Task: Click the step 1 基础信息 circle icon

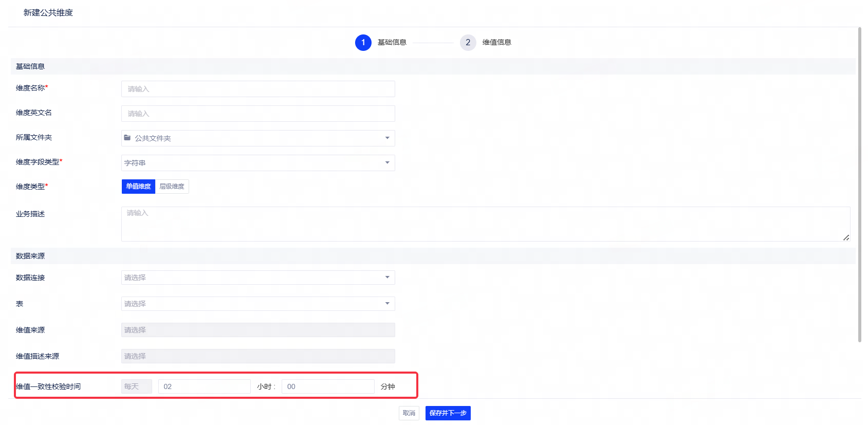Action: pos(363,43)
